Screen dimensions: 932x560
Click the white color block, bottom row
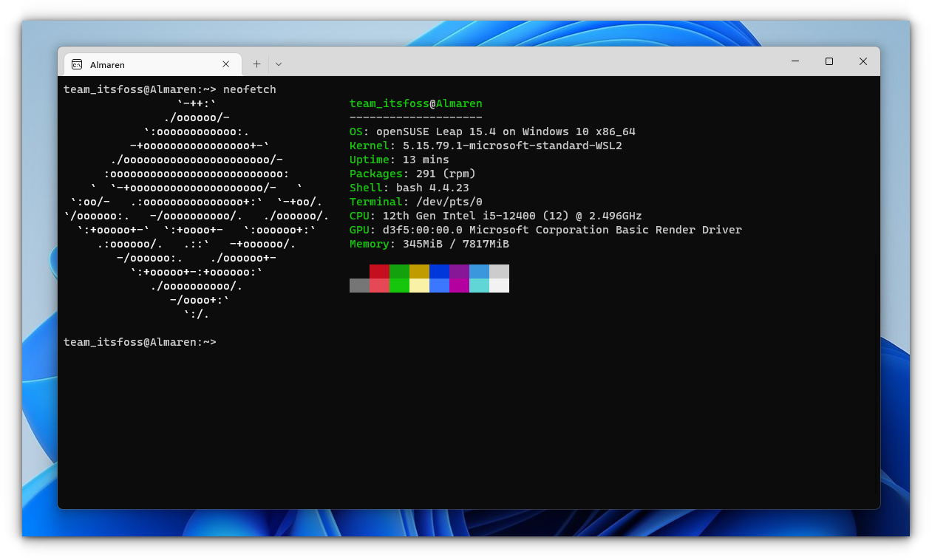[499, 285]
